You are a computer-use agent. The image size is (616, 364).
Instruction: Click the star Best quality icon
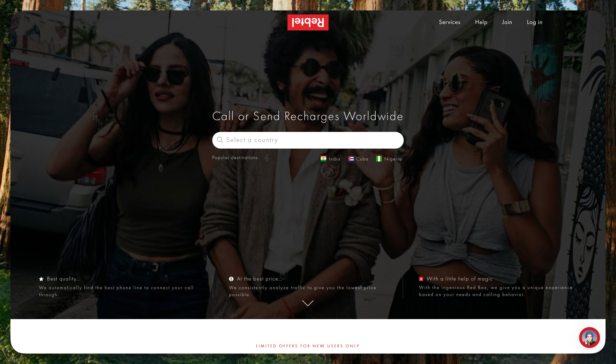pyautogui.click(x=41, y=279)
